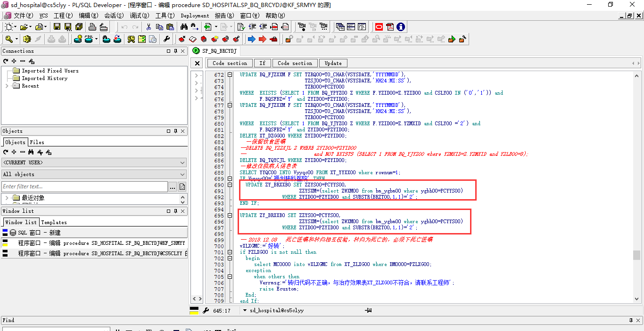The width and height of the screenshot is (644, 331).
Task: Click the blue right arrow icon
Action: [x=252, y=39]
